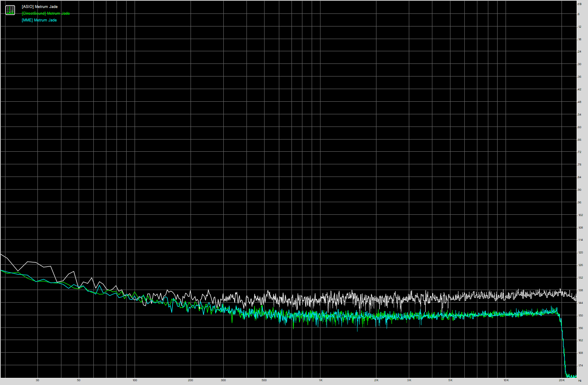Image resolution: width=588 pixels, height=385 pixels.
Task: Click the -120 dB level axis label
Action: (580, 253)
